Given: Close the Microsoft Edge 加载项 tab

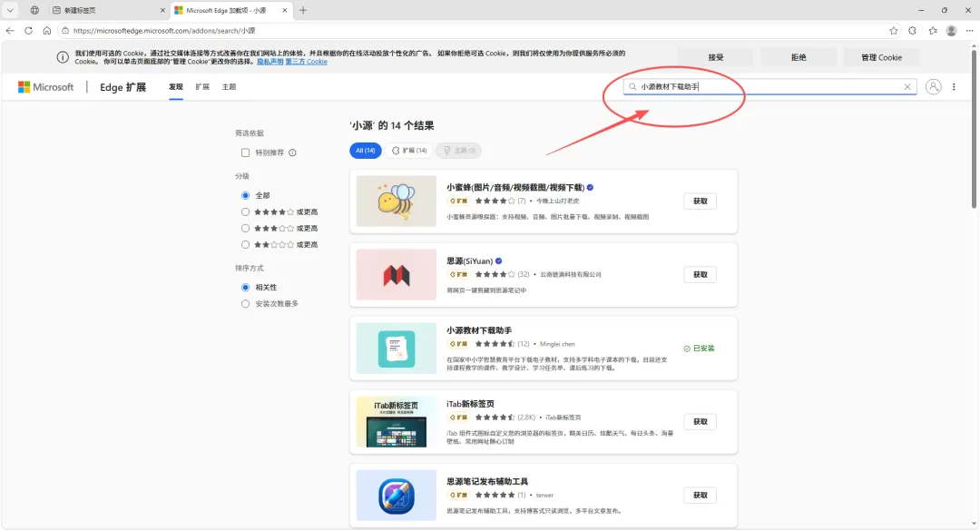Looking at the screenshot, I should (x=285, y=10).
